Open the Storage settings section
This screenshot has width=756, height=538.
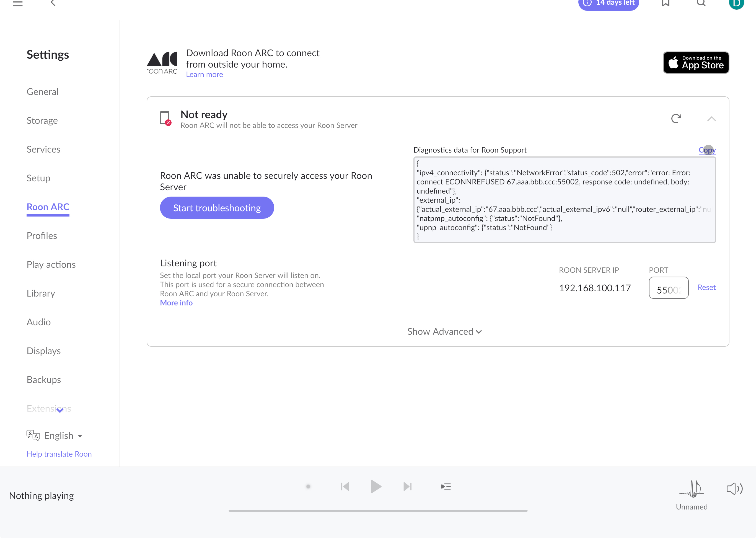[42, 120]
